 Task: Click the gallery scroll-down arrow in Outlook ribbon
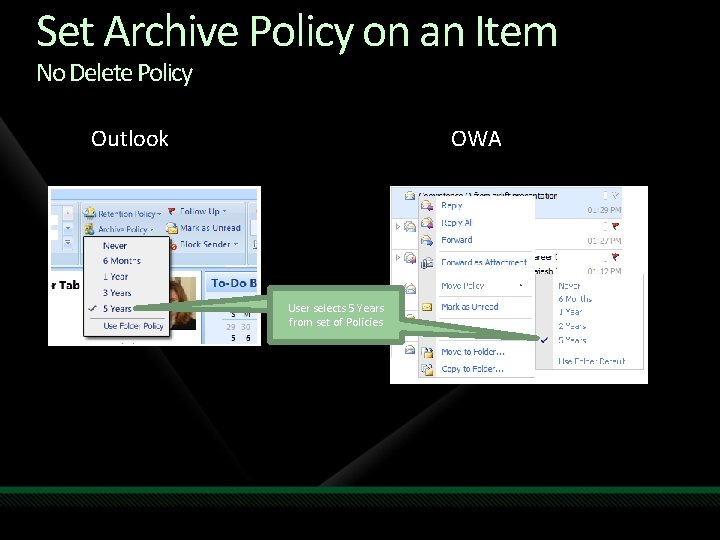pos(68,228)
